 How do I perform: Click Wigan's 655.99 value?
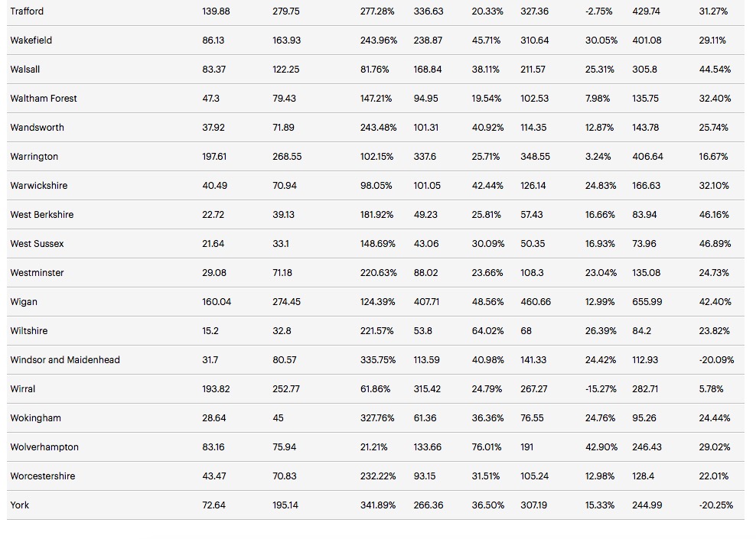(647, 302)
